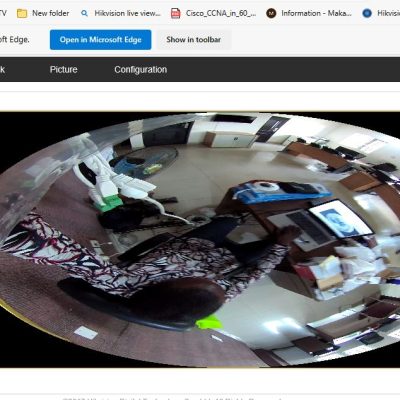Click the Hikvision copyright footer text
400x400 pixels.
point(173,398)
